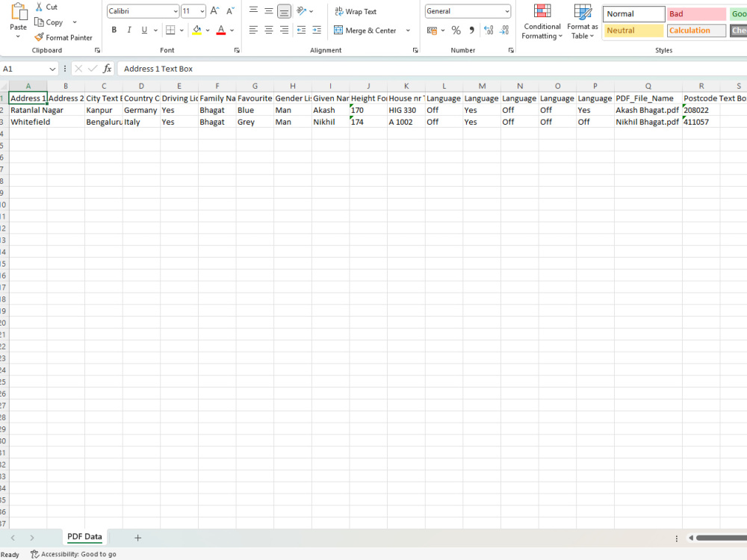Center text horizontally
Screen dimensions: 747x560
[269, 30]
